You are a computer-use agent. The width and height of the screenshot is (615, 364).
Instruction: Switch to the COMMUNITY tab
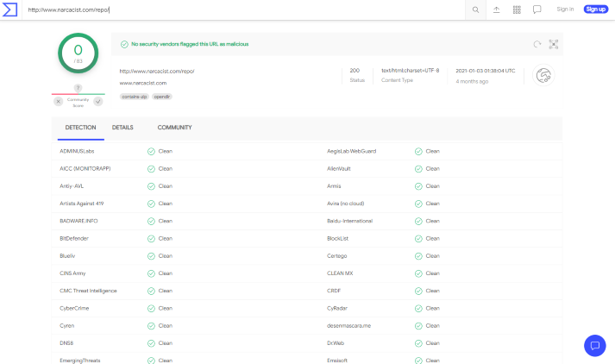pos(174,128)
